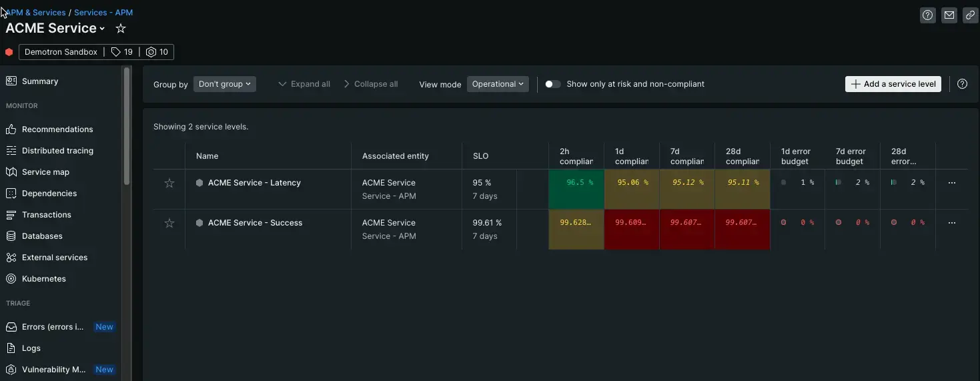This screenshot has height=381, width=980.
Task: Expand the ACME Service title dropdown
Action: coord(102,29)
